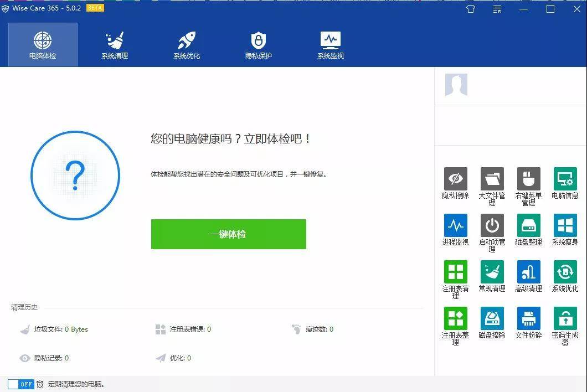Open the 电脑信息 tool
587x392 pixels.
[565, 183]
